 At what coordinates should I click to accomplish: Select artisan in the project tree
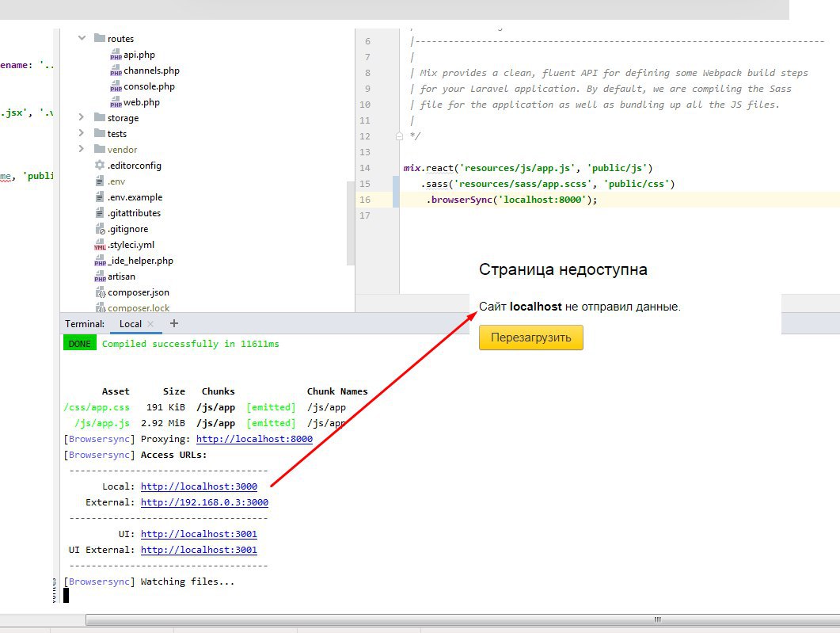[122, 276]
